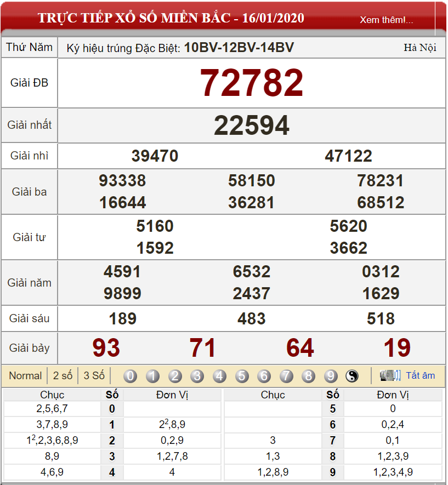The image size is (448, 485).
Task: Click fifth prize number 1629
Action: point(381,293)
